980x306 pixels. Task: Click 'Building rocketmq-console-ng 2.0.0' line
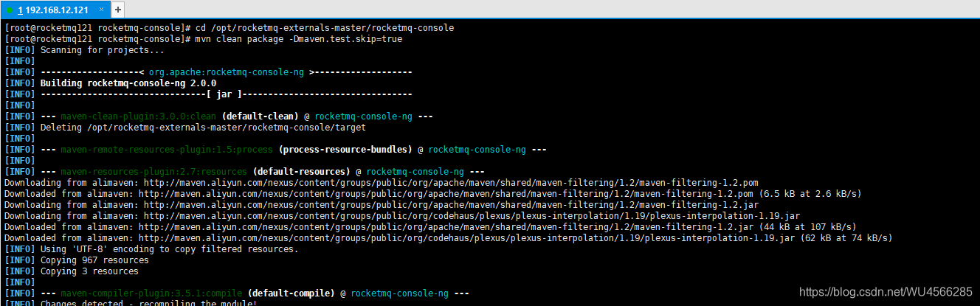pos(128,83)
